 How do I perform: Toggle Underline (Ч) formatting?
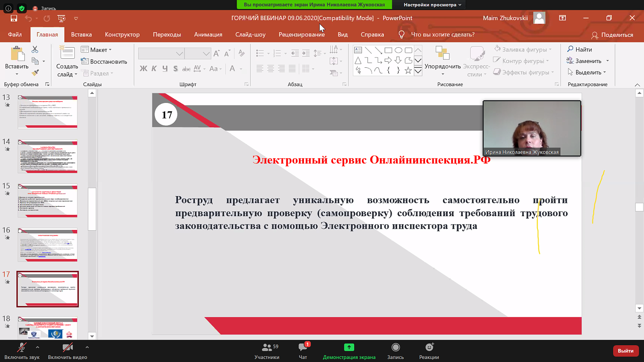tap(165, 69)
